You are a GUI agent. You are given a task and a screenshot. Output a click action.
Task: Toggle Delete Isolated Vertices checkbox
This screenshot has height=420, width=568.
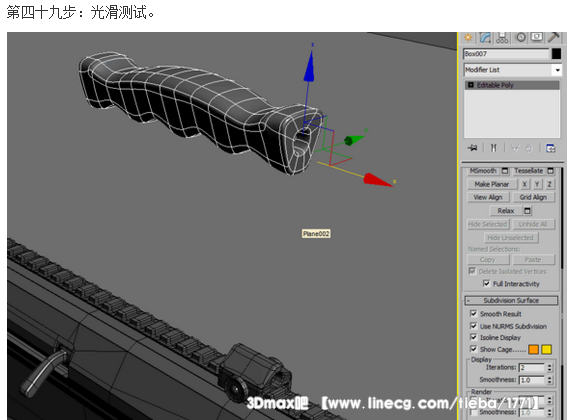pyautogui.click(x=472, y=271)
